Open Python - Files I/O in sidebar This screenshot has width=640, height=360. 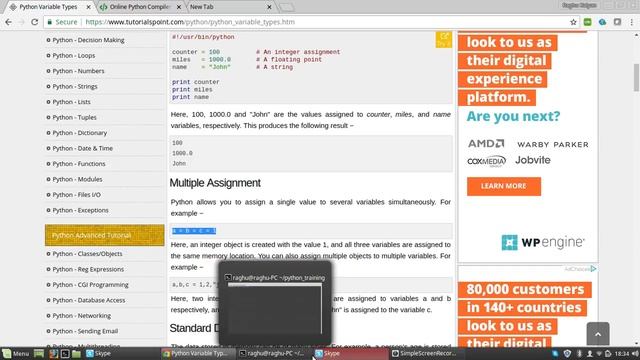pyautogui.click(x=76, y=195)
